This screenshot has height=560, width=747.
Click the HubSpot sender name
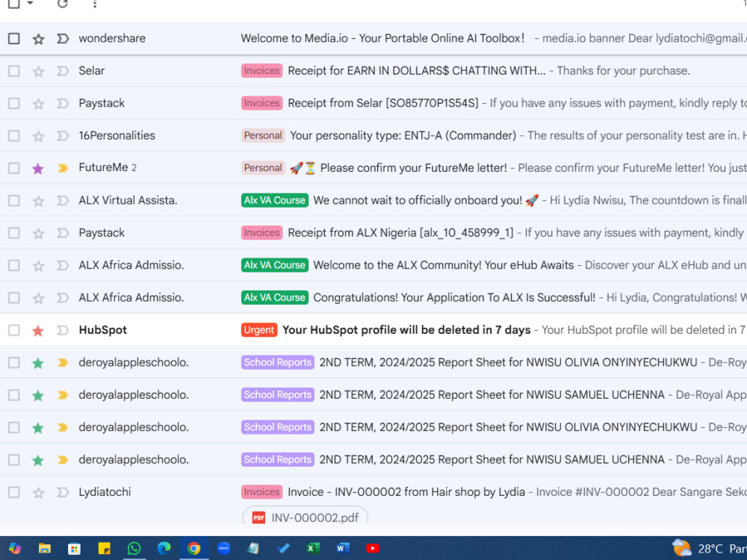click(x=103, y=329)
